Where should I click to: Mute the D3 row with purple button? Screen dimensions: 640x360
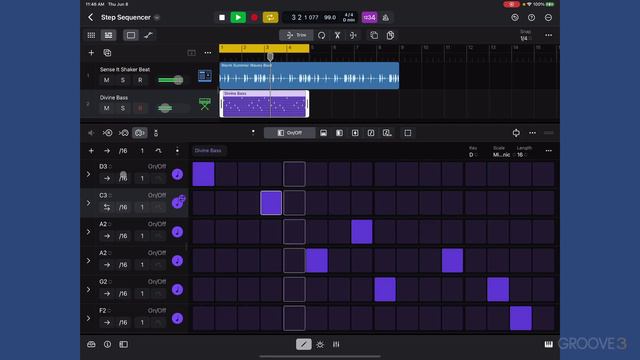[x=177, y=174]
